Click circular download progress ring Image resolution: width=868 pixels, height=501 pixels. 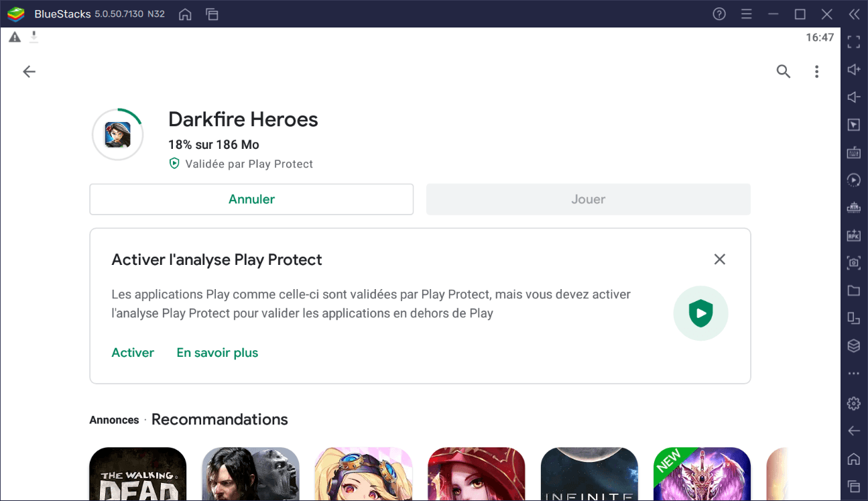pos(117,135)
